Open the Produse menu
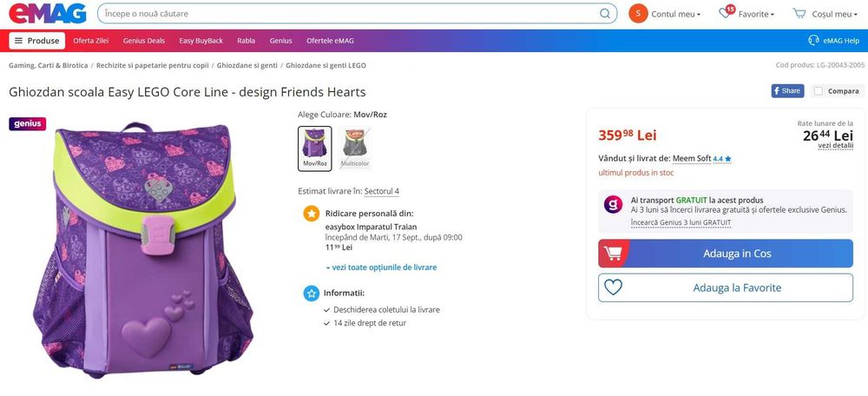Screen dimensions: 868x396 (x=36, y=41)
